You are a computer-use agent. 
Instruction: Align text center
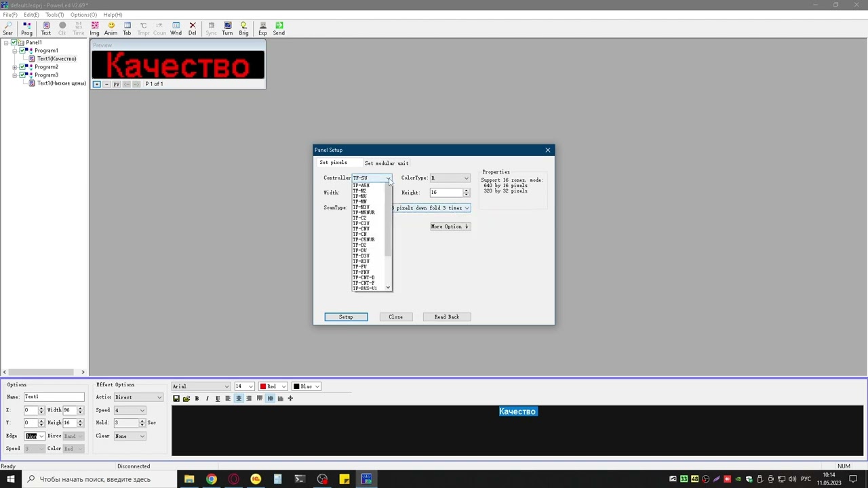click(239, 399)
